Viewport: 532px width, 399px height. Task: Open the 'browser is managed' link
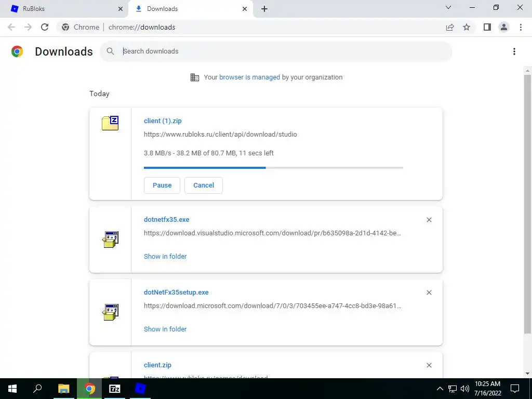click(x=249, y=77)
